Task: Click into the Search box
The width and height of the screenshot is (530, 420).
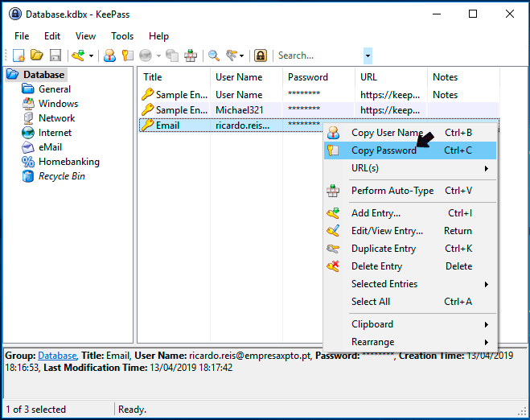Action: coord(319,56)
